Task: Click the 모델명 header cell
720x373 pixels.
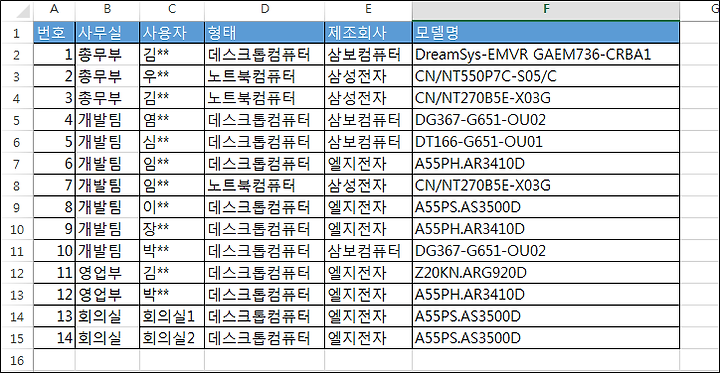Action: (546, 33)
